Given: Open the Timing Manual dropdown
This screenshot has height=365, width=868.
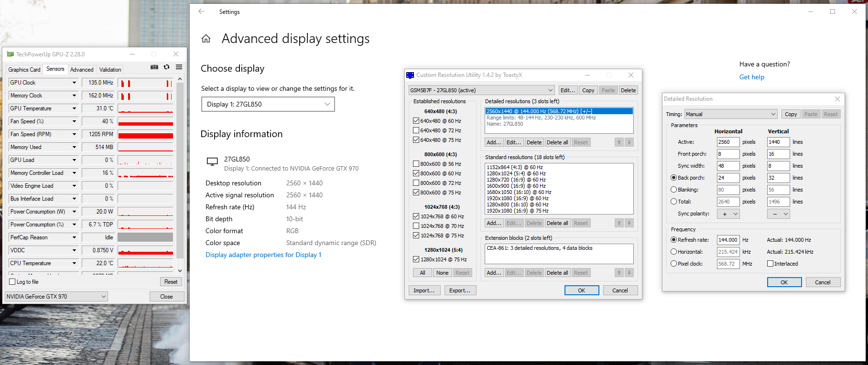Looking at the screenshot, I should click(731, 114).
